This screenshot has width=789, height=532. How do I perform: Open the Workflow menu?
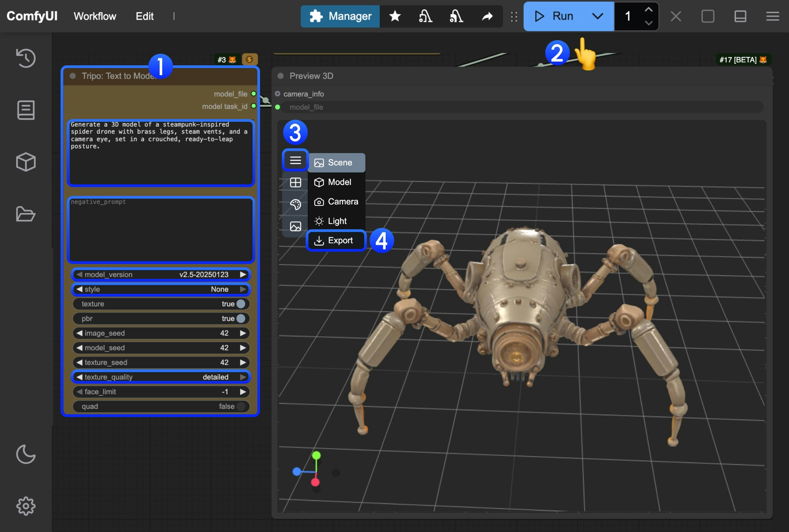pyautogui.click(x=95, y=16)
